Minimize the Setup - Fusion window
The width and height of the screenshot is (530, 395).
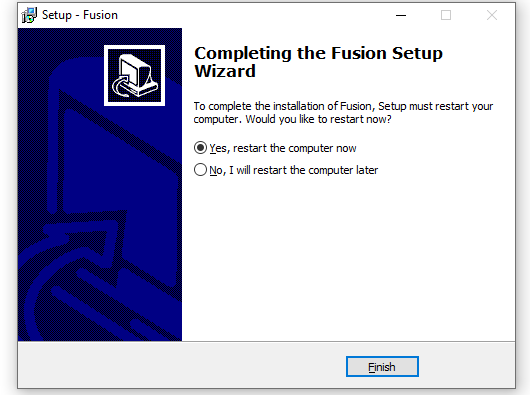[401, 15]
